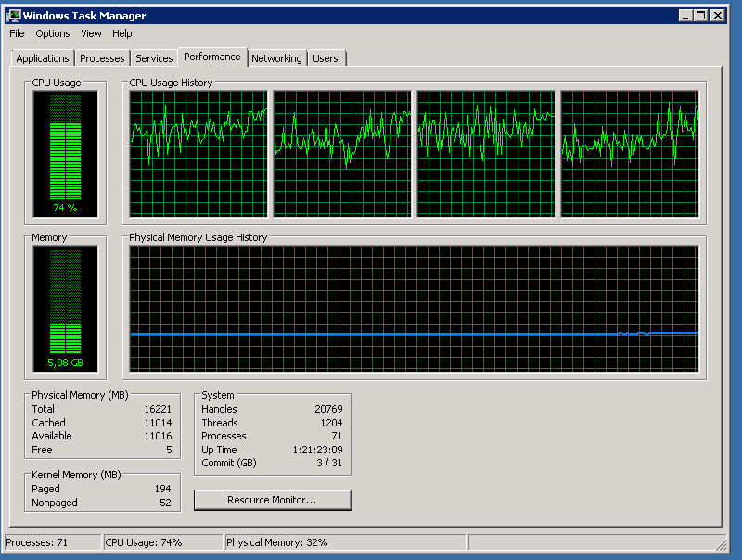This screenshot has width=742, height=560.
Task: Click the Handles value 20769
Action: click(x=328, y=409)
